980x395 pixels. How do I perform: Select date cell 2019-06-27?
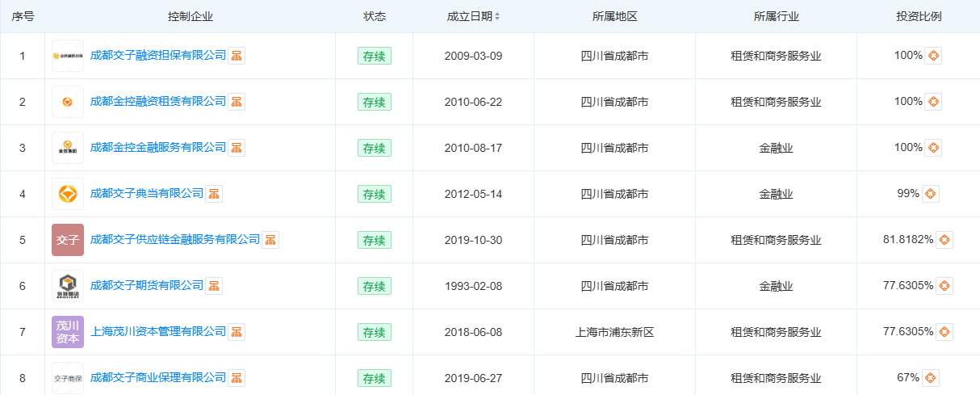473,378
